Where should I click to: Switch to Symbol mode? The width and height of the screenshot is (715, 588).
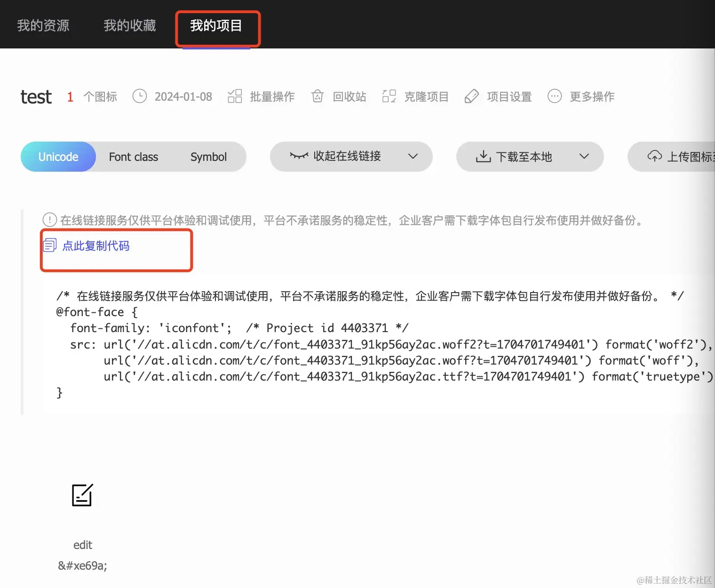[x=209, y=157]
